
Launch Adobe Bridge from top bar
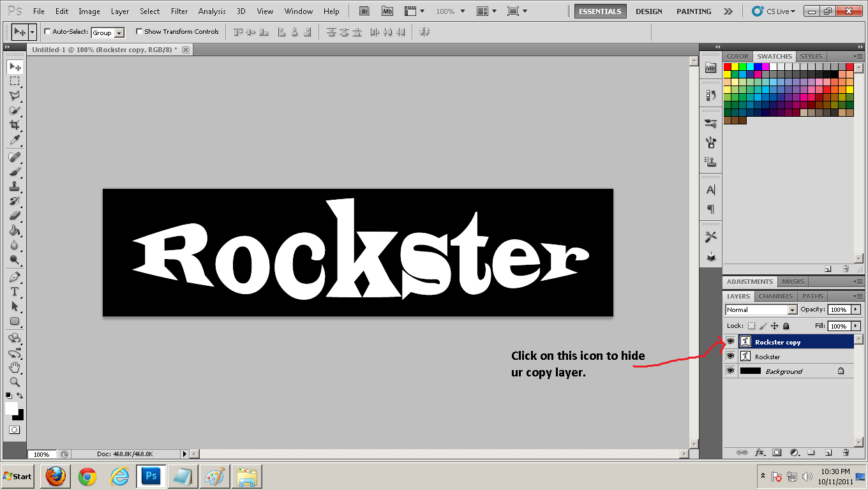point(364,11)
